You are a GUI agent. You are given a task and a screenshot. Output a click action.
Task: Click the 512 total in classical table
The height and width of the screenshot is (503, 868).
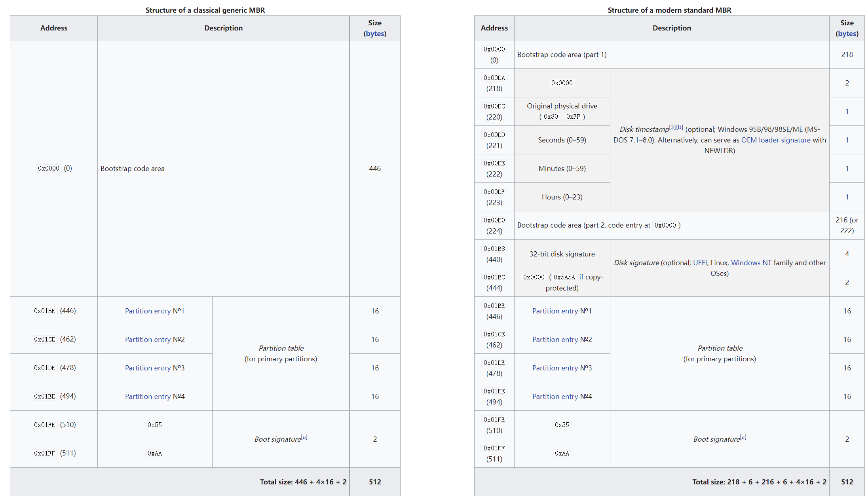(375, 482)
